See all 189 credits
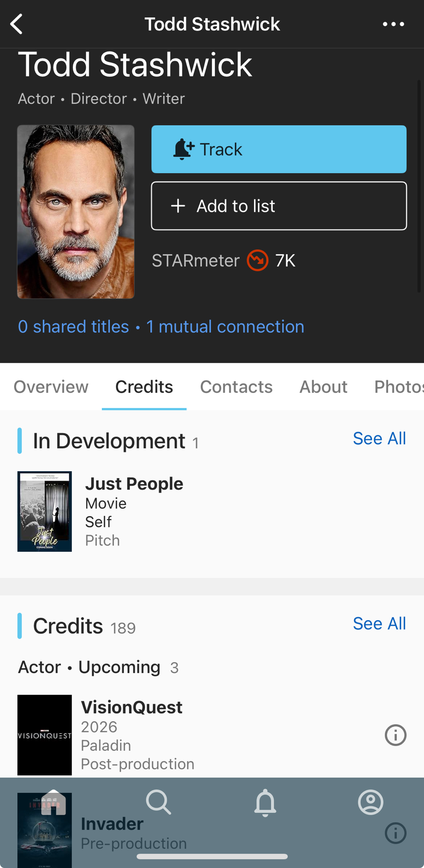The height and width of the screenshot is (868, 424). [x=379, y=624]
